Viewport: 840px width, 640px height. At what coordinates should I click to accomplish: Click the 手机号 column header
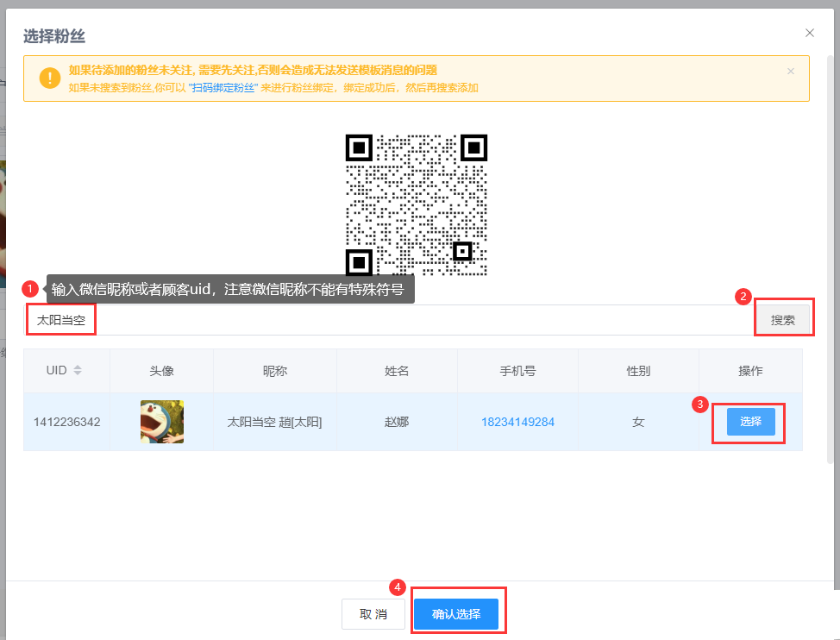[x=517, y=371]
